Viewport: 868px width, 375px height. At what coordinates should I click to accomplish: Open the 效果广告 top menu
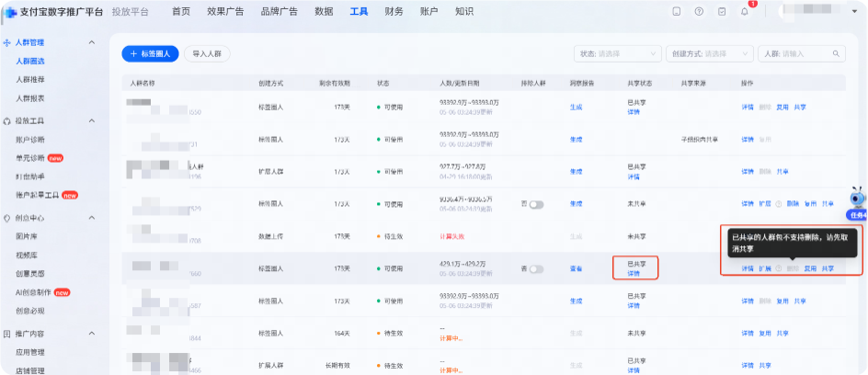(225, 12)
